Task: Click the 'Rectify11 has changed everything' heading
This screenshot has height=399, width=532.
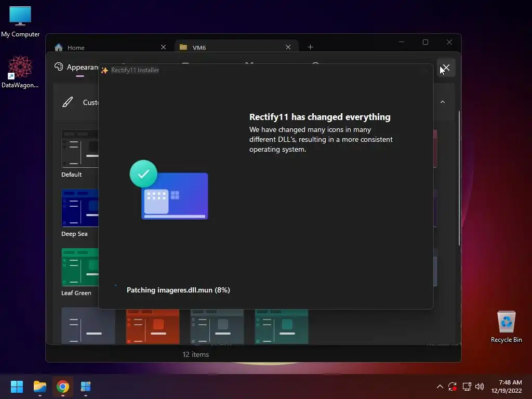Action: [320, 117]
